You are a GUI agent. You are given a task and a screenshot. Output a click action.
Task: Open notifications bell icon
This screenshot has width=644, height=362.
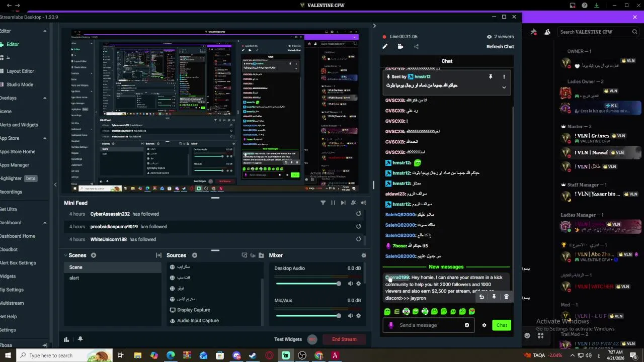[x=80, y=339]
